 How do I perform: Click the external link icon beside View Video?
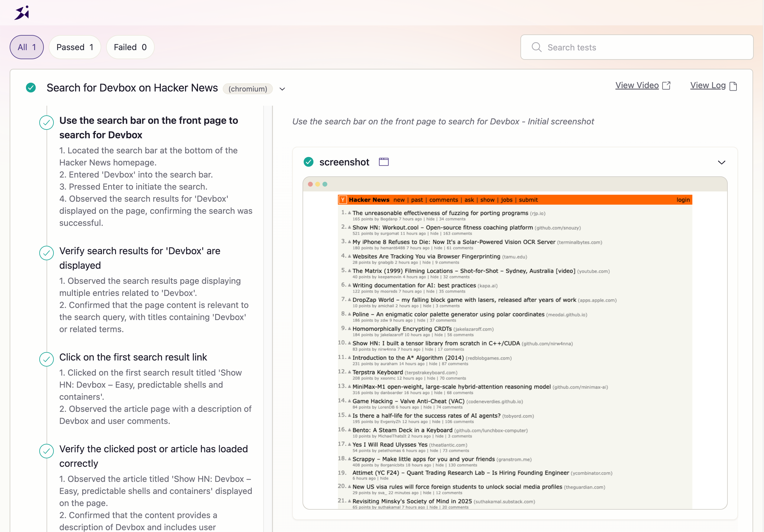pyautogui.click(x=666, y=86)
